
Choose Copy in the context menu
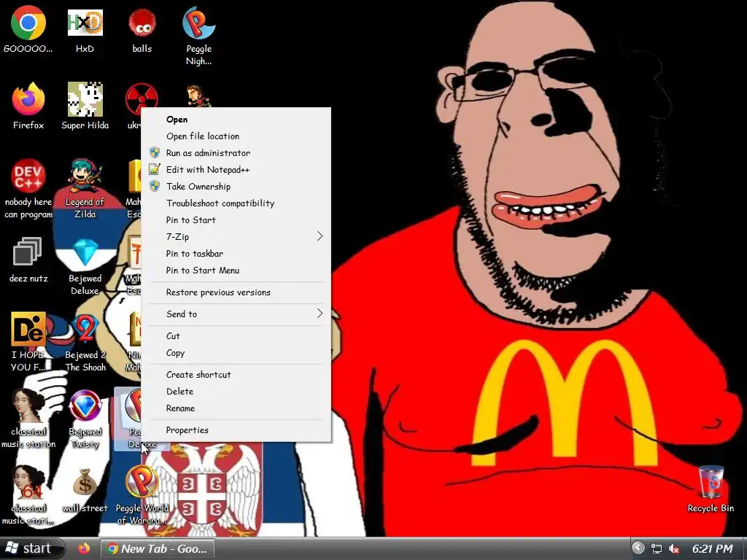[236, 353]
